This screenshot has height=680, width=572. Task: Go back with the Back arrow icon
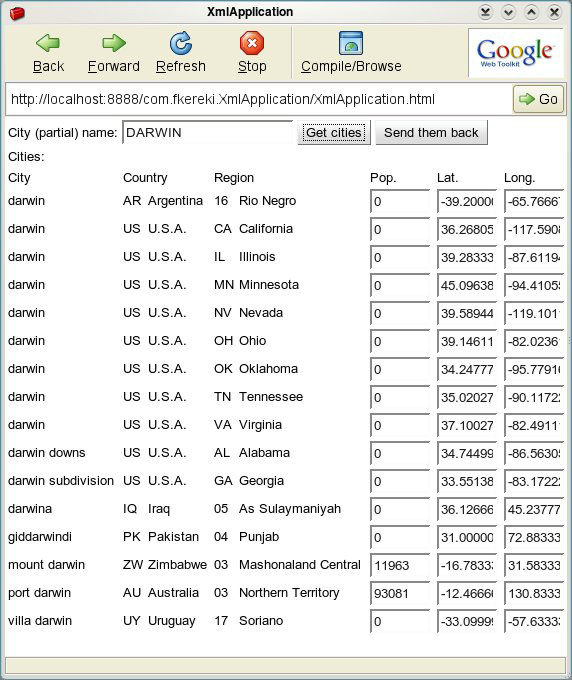tap(48, 43)
